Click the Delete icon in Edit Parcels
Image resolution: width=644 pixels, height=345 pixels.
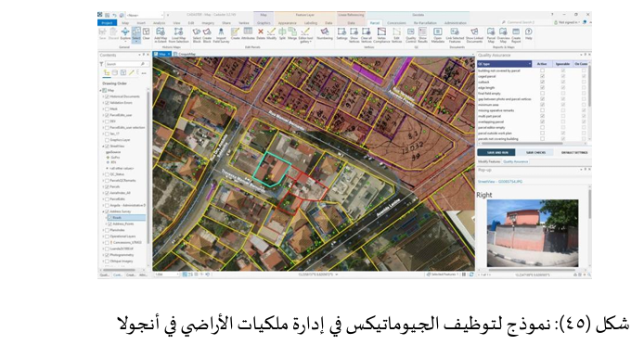tap(261, 34)
